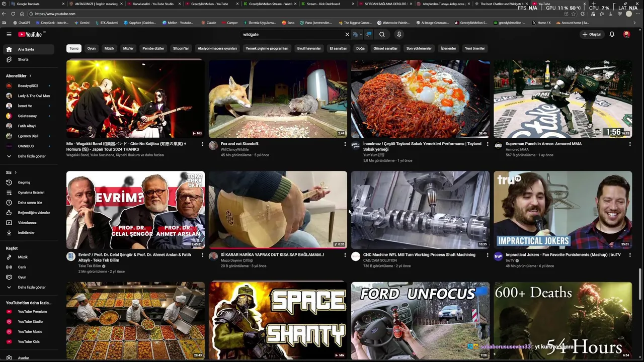
Task: Open Siz section chevron
Action: click(x=15, y=172)
